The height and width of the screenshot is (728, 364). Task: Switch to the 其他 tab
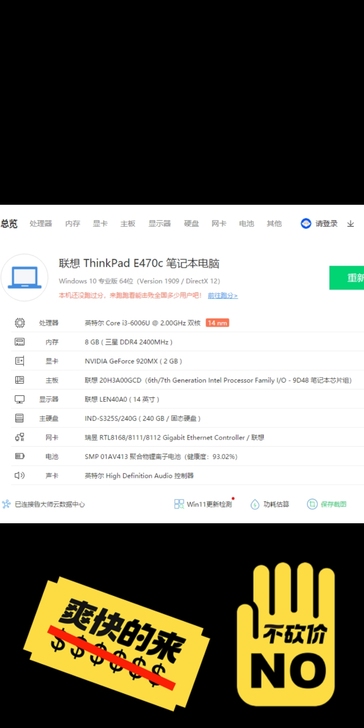pos(274,224)
